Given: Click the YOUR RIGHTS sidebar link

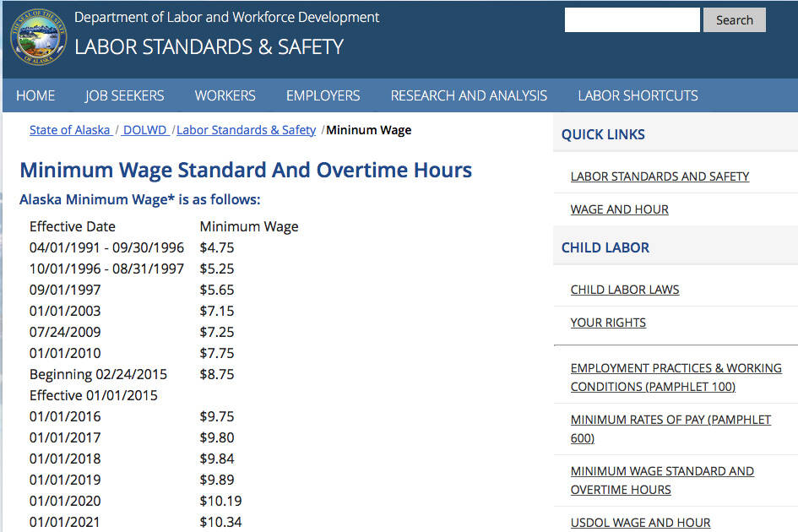Looking at the screenshot, I should coord(608,323).
